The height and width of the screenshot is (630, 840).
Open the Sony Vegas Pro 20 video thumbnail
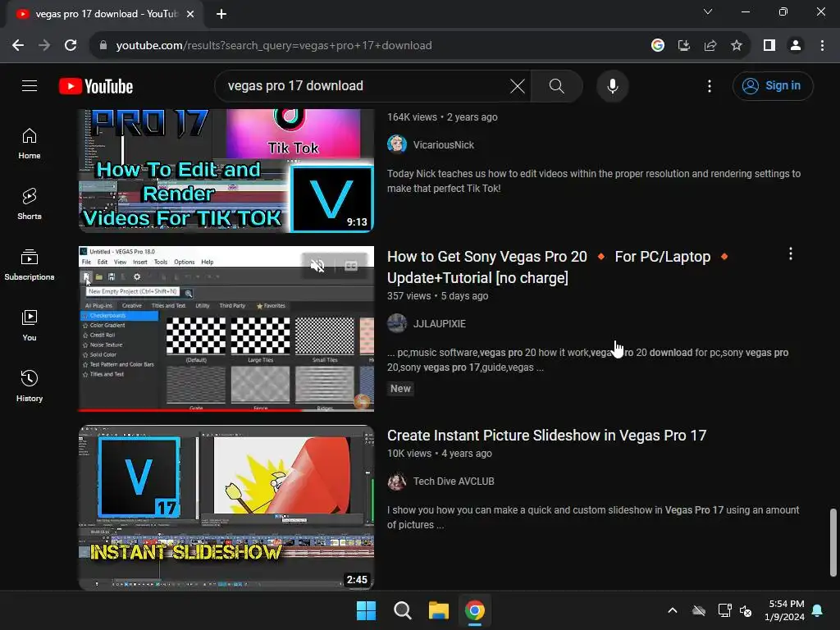pyautogui.click(x=226, y=328)
